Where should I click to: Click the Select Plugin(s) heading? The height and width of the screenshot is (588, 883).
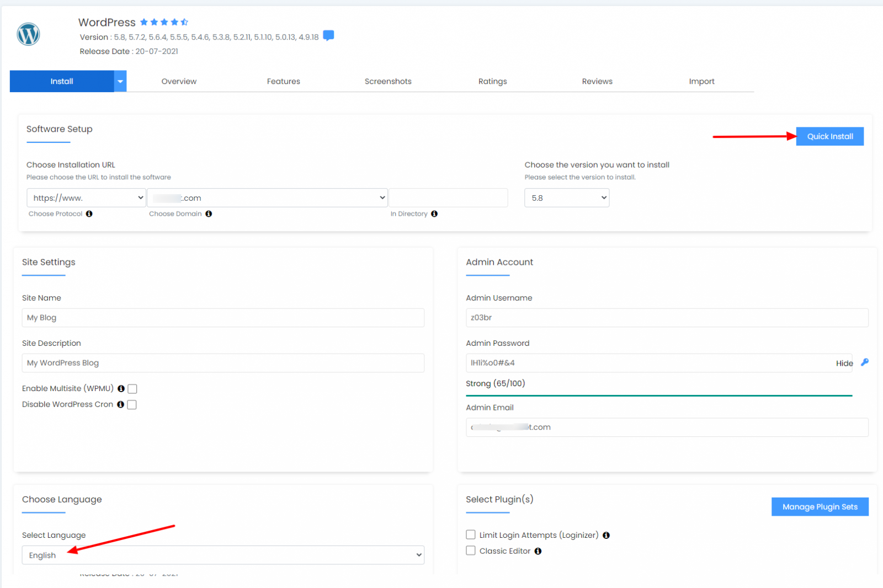499,500
